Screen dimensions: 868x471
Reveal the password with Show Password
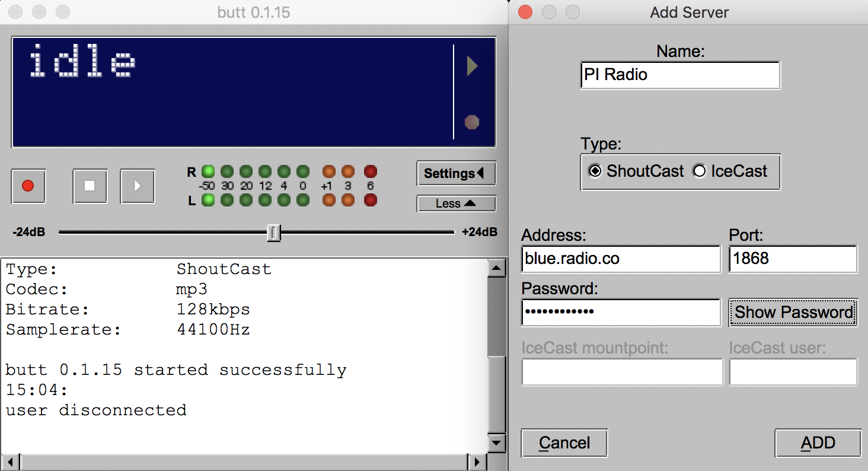coord(793,312)
